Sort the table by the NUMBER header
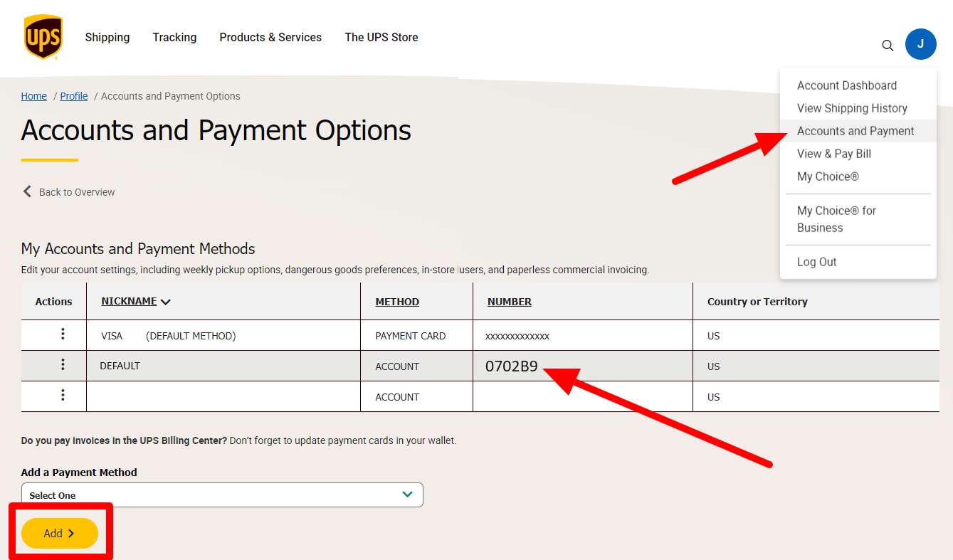The height and width of the screenshot is (560, 953). 510,302
